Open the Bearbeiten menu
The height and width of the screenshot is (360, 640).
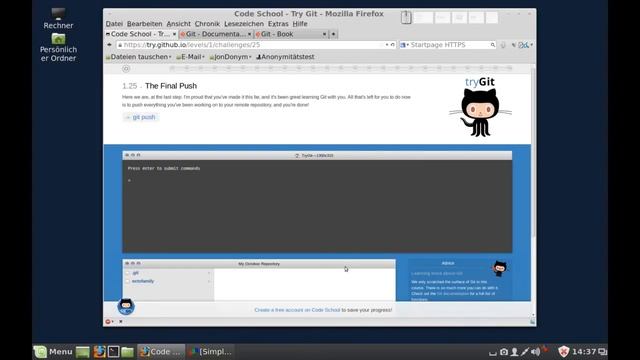pos(144,24)
